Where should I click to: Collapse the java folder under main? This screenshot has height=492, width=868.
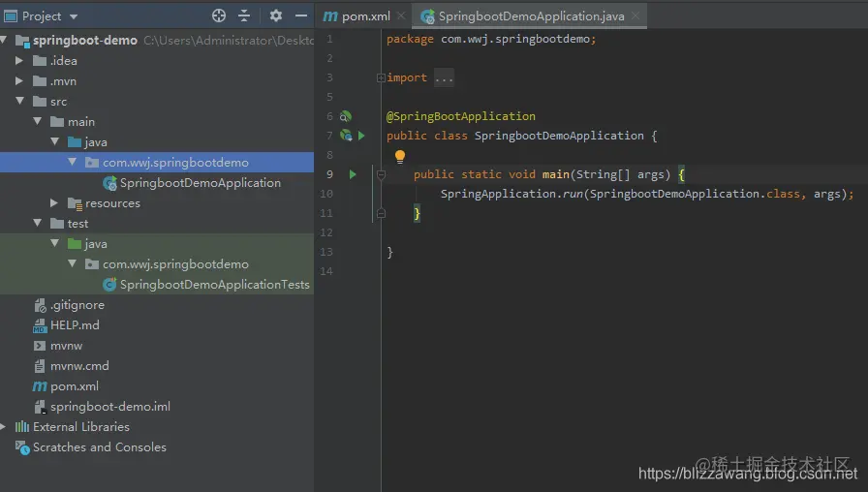point(55,141)
